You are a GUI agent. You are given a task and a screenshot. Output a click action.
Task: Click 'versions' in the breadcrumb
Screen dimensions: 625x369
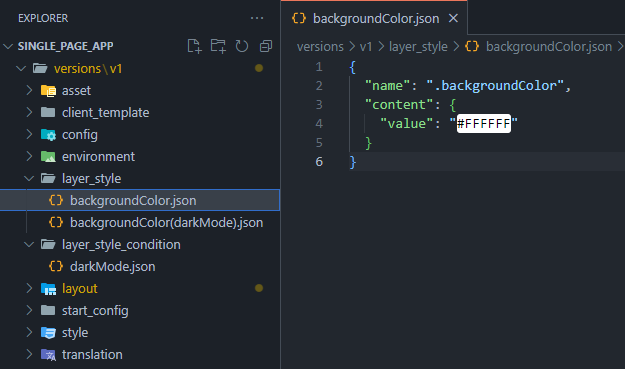click(320, 47)
